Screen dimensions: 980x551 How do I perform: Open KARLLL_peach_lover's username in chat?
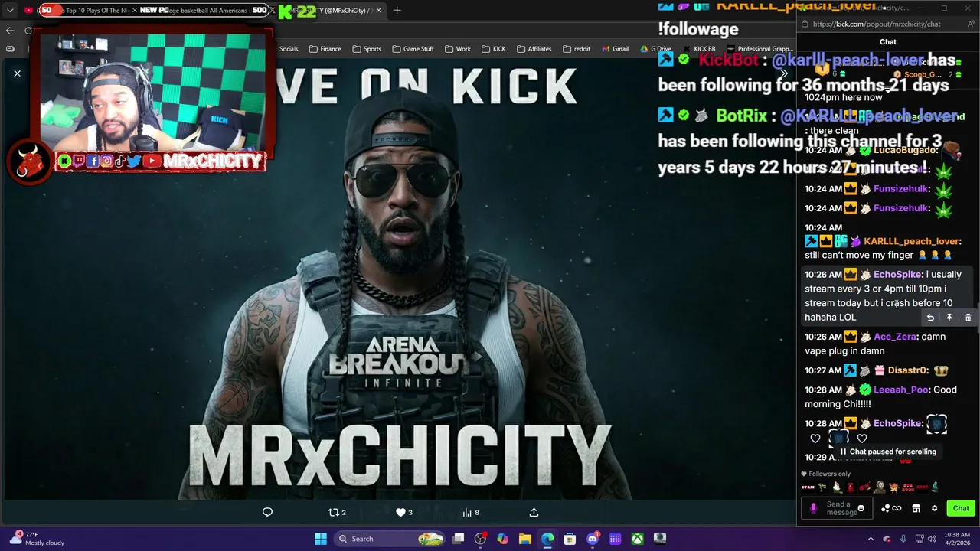click(910, 241)
